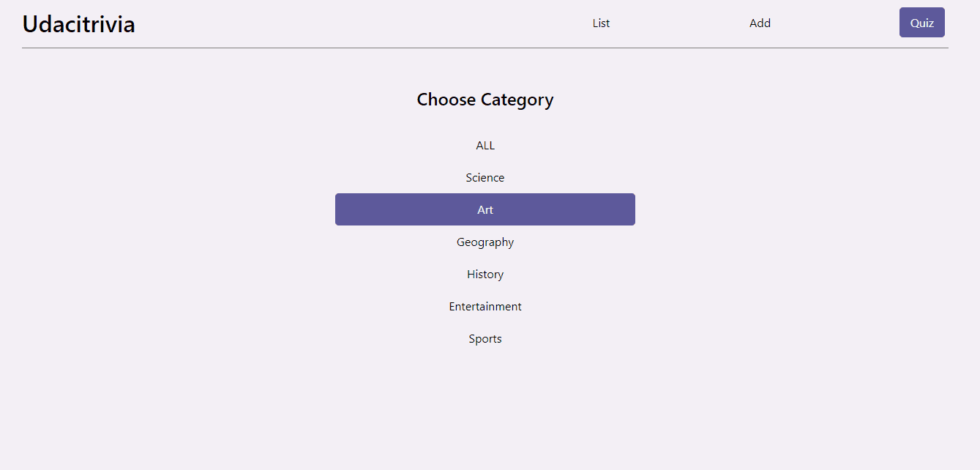Click the Udacitrivia logo title
Image resolution: width=980 pixels, height=470 pixels.
tap(78, 24)
